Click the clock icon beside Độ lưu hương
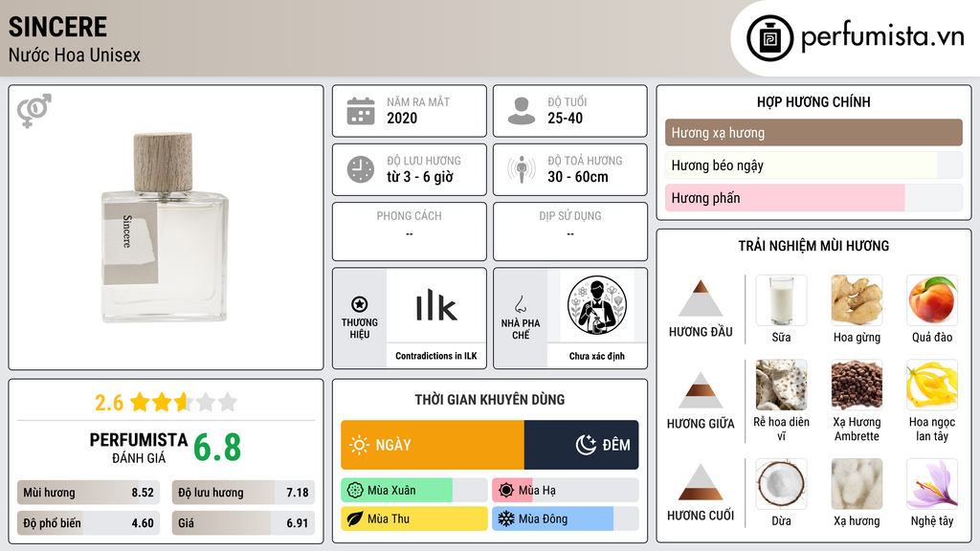Viewport: 980px width, 551px height. coord(361,169)
